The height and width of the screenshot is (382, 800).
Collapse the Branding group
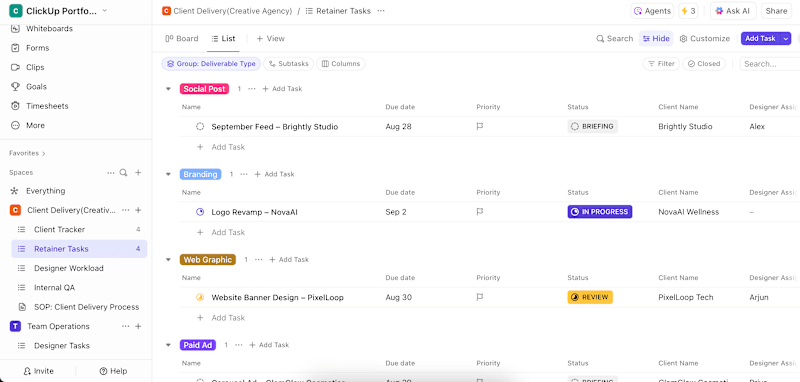tap(168, 174)
